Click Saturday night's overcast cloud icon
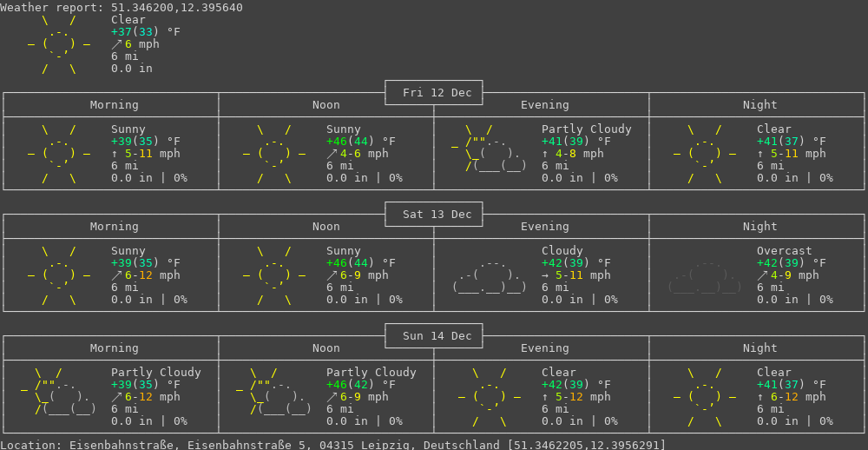This screenshot has height=450, width=868. point(705,275)
